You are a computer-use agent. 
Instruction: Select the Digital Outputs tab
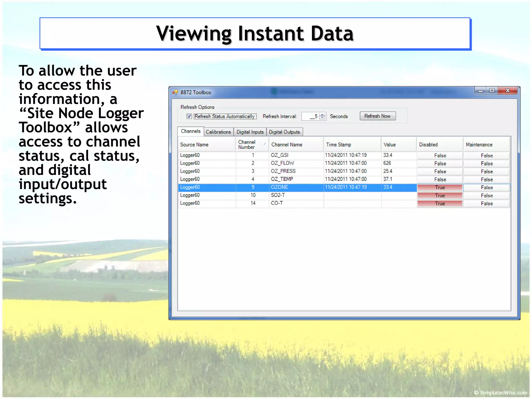(x=284, y=132)
